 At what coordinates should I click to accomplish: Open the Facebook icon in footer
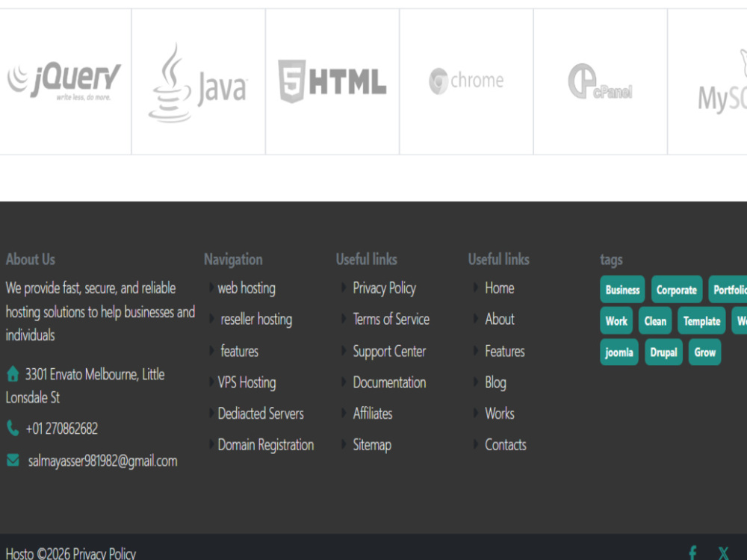coord(692,553)
